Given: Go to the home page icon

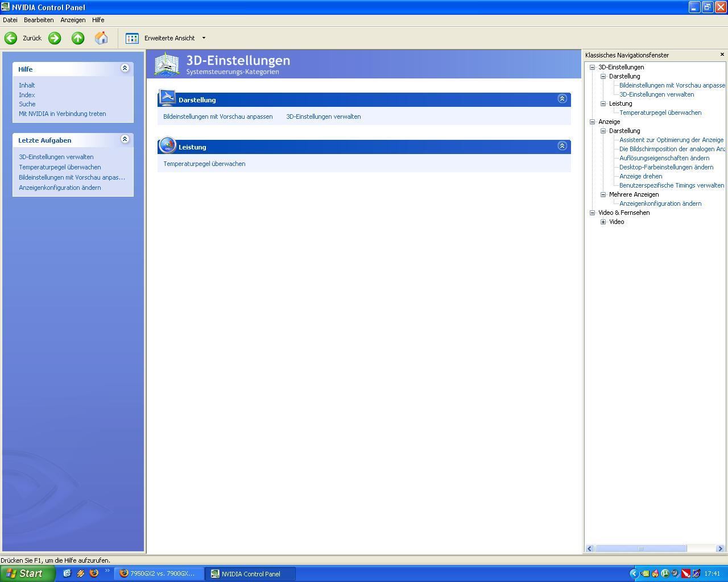Looking at the screenshot, I should (x=101, y=38).
